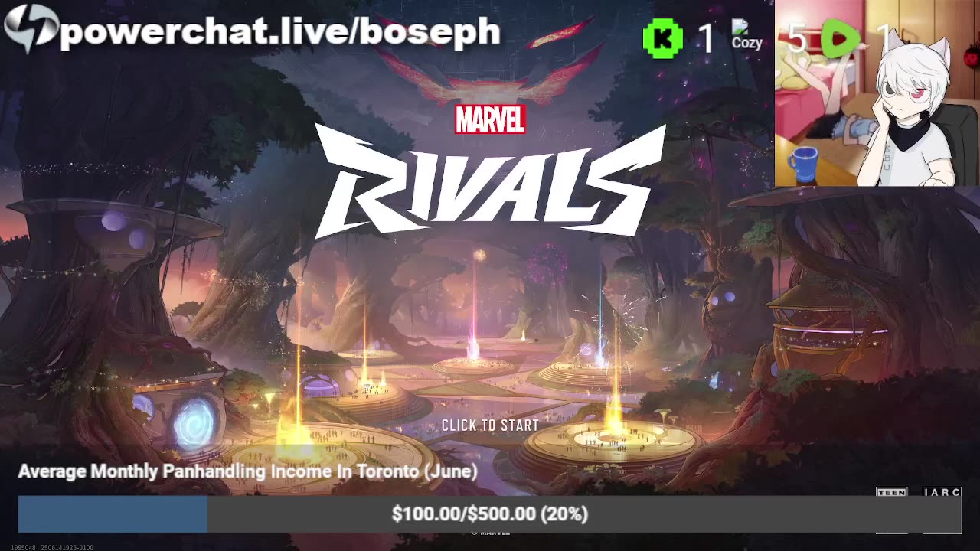Click the IARC rating badge
Viewport: 980px width, 551px height.
942,493
